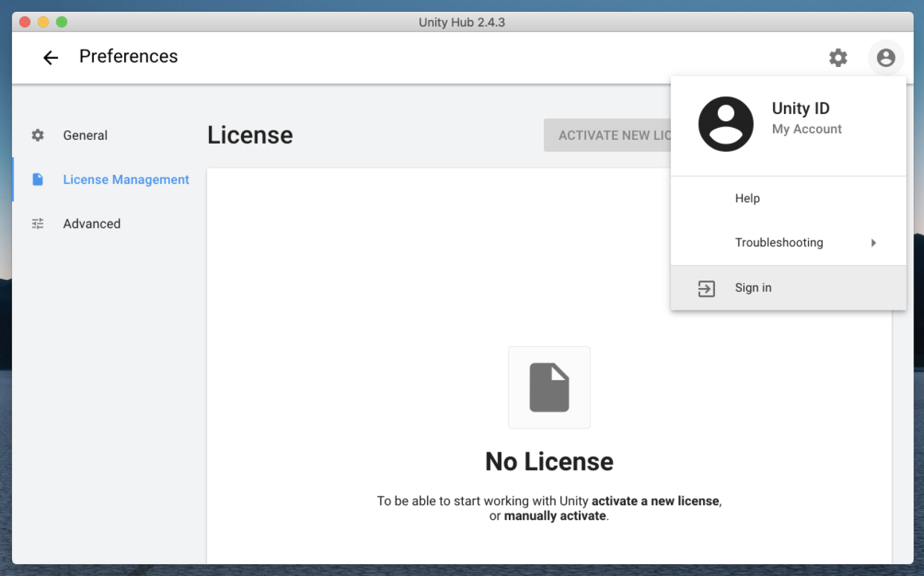This screenshot has height=576, width=924.
Task: Click the large No License document icon
Action: 549,387
